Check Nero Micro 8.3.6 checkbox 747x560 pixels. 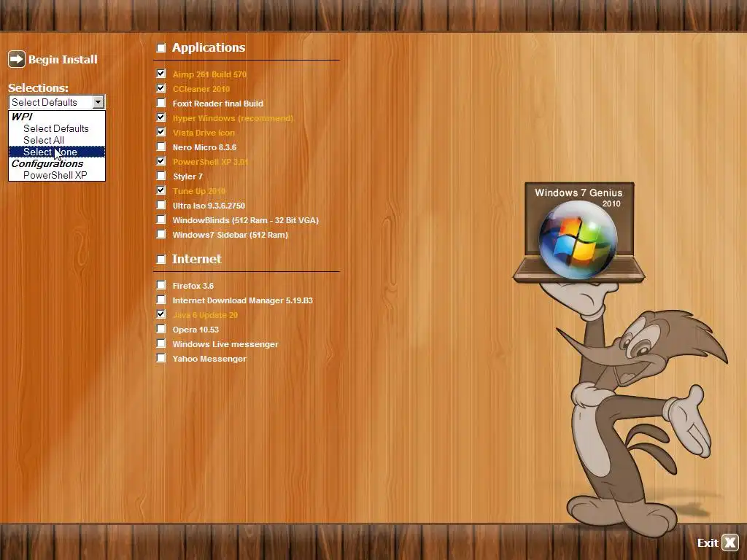click(x=161, y=147)
